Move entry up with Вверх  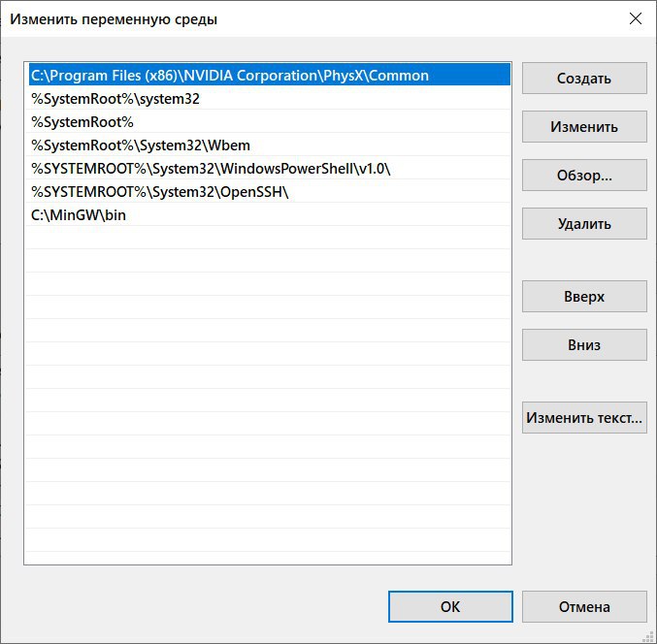(x=584, y=297)
